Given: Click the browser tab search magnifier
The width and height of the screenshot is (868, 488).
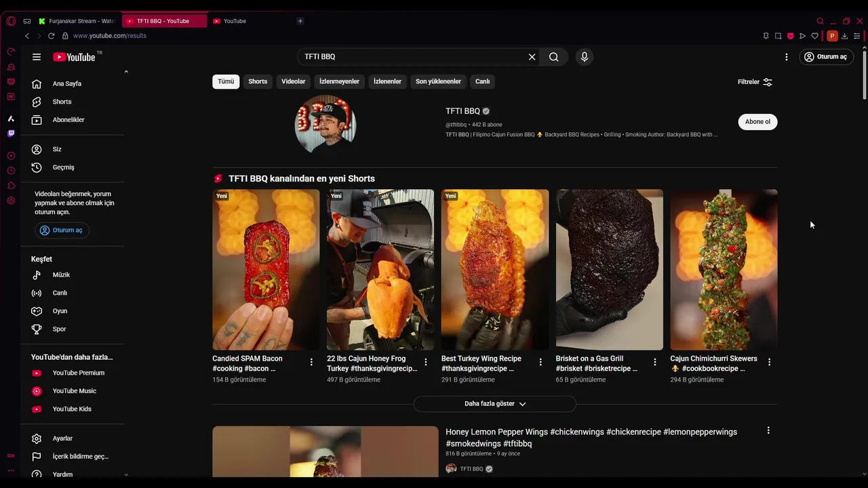Looking at the screenshot, I should 820,21.
